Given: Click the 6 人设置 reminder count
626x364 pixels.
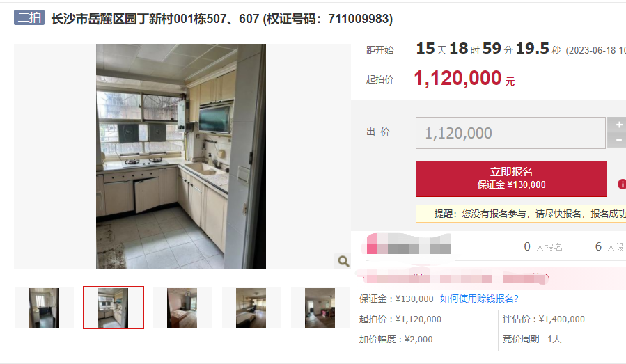Looking at the screenshot, I should (611, 246).
